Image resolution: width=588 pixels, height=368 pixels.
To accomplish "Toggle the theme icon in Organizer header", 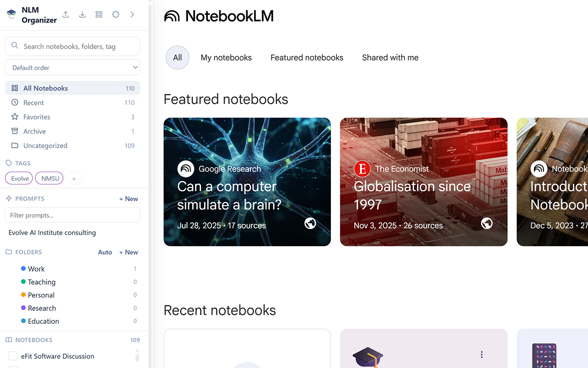I will (x=116, y=15).
